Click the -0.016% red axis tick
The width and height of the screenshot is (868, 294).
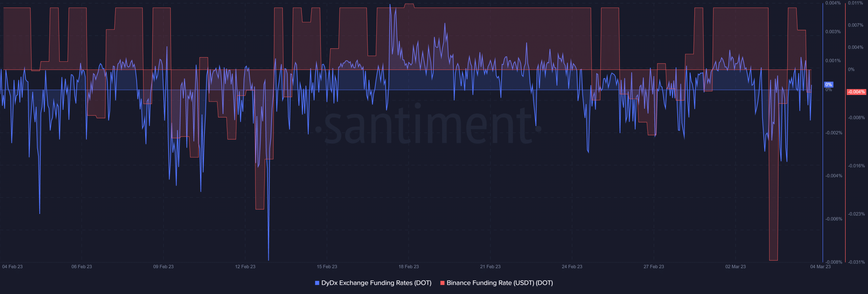[x=856, y=166]
